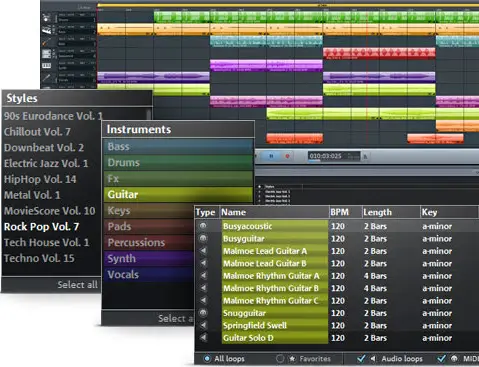
Task: Click the Snugguitar MIDI type icon
Action: tap(203, 313)
